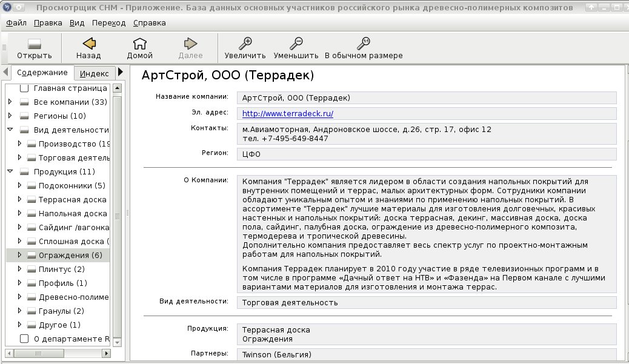The image size is (629, 364).
Task: Expand the Террасная доска node
Action: tap(19, 199)
